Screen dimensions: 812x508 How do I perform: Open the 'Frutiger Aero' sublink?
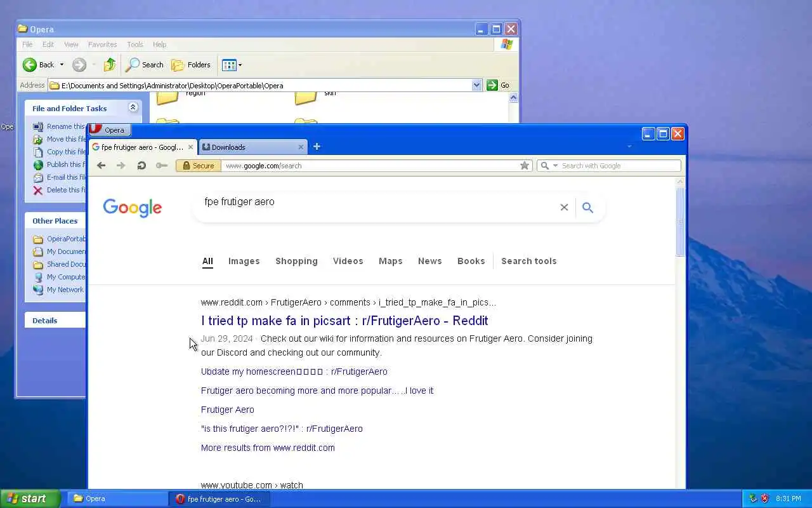pos(228,410)
